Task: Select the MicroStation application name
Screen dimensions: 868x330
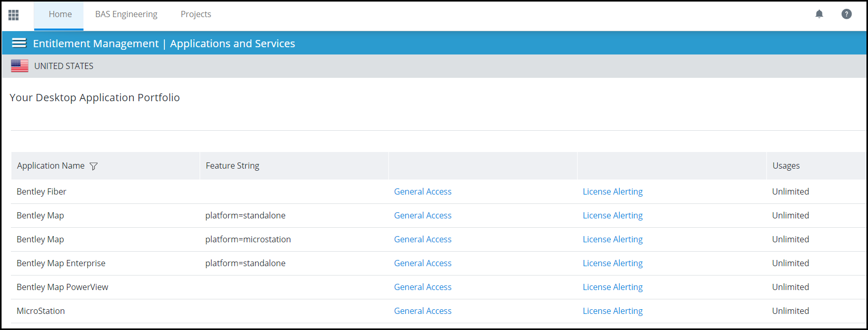Action: point(40,311)
